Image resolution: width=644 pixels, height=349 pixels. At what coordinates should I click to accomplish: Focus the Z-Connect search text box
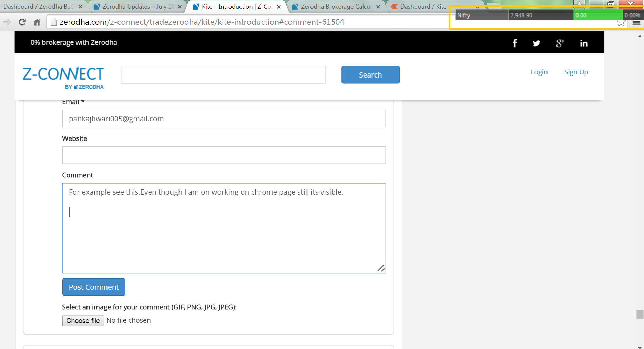coord(223,75)
